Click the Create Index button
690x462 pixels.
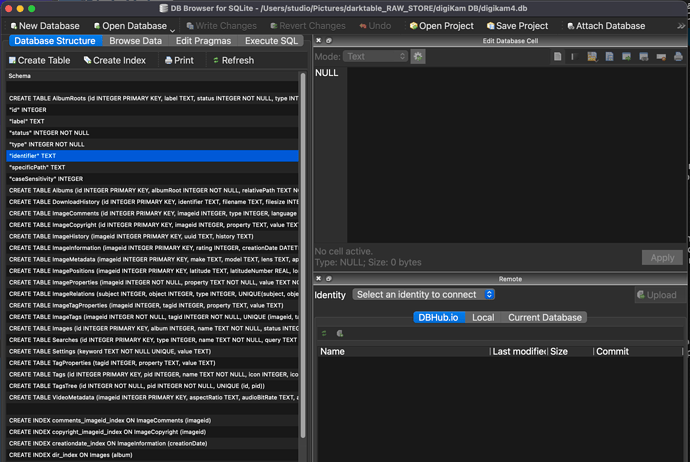point(115,60)
